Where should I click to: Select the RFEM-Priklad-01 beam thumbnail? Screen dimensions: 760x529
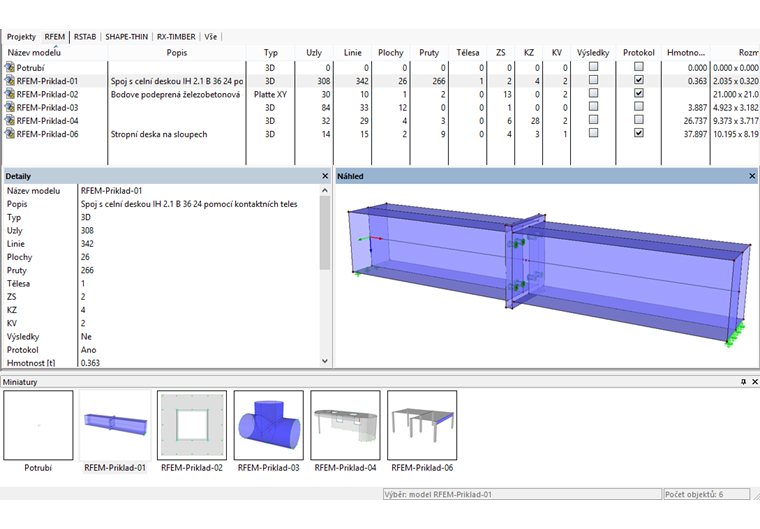coord(115,425)
